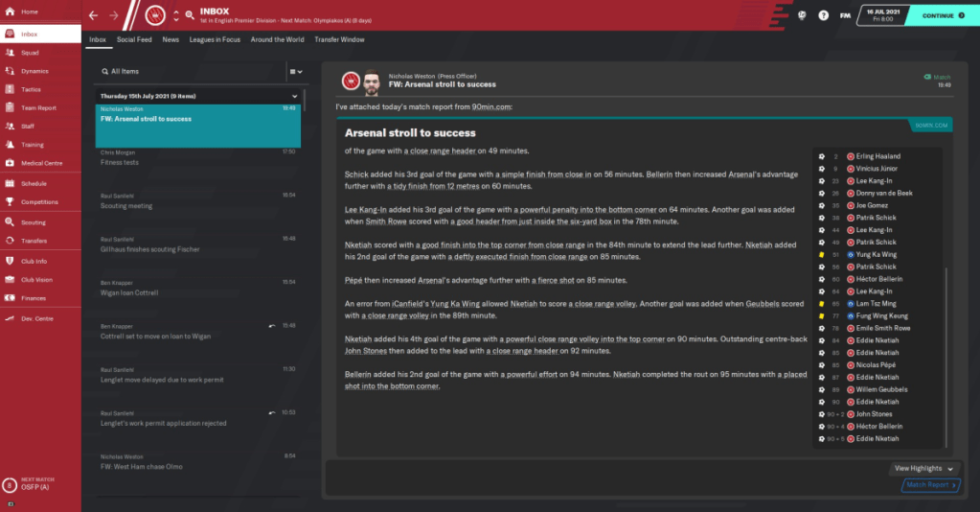Collapse the Thursday 15th July 2021 group
The height and width of the screenshot is (512, 980).
295,96
